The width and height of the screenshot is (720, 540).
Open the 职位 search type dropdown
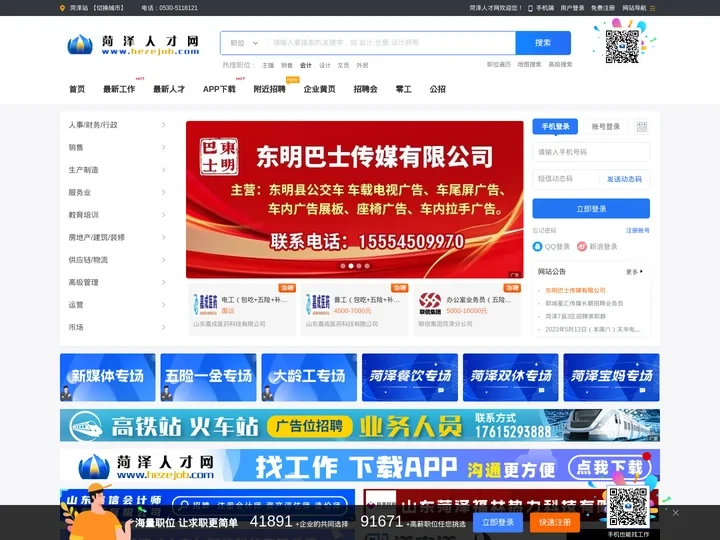(x=244, y=43)
